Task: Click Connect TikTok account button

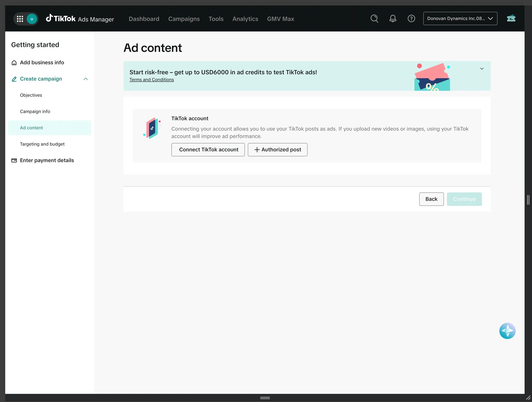Action: point(208,150)
